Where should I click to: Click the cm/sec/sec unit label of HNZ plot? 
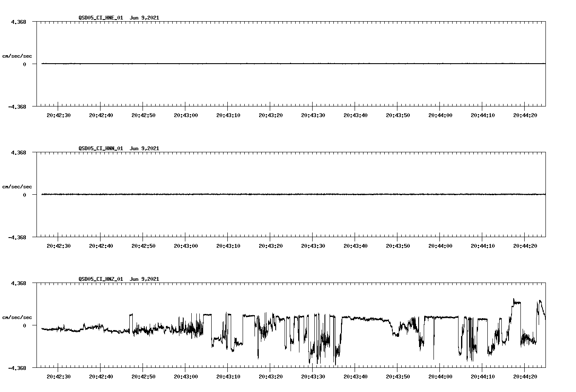click(x=17, y=317)
